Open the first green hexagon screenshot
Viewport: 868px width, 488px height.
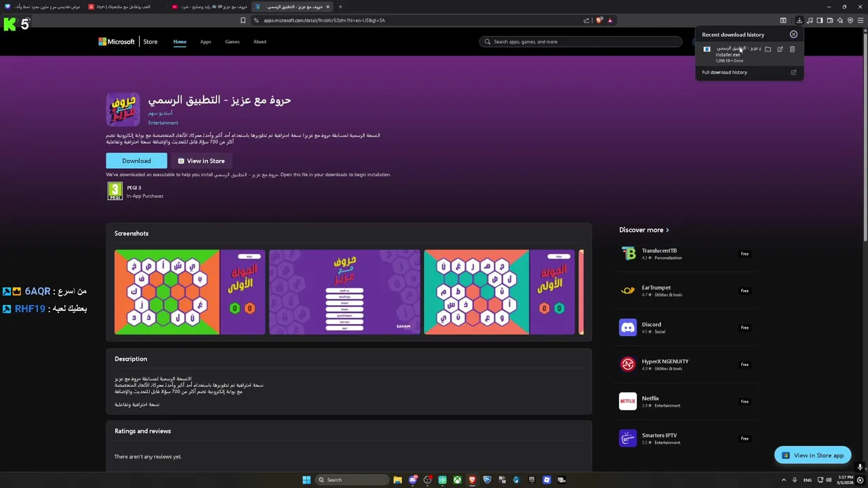[190, 292]
